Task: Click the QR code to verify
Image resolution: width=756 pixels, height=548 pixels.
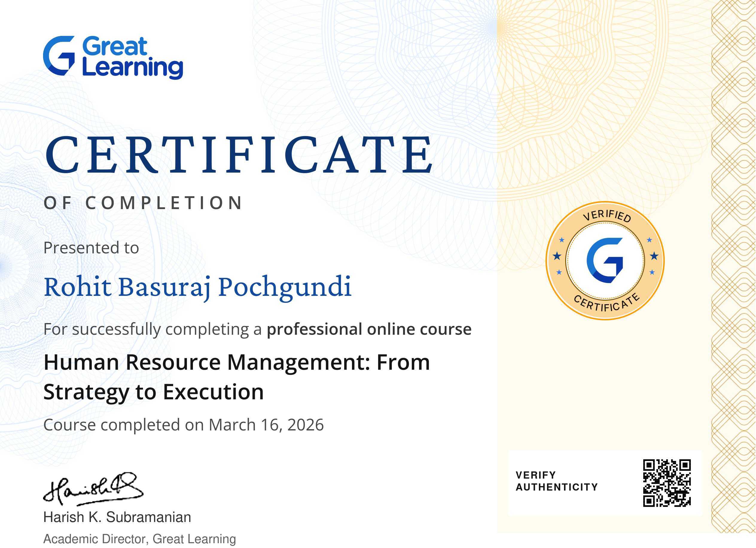Action: point(667,483)
